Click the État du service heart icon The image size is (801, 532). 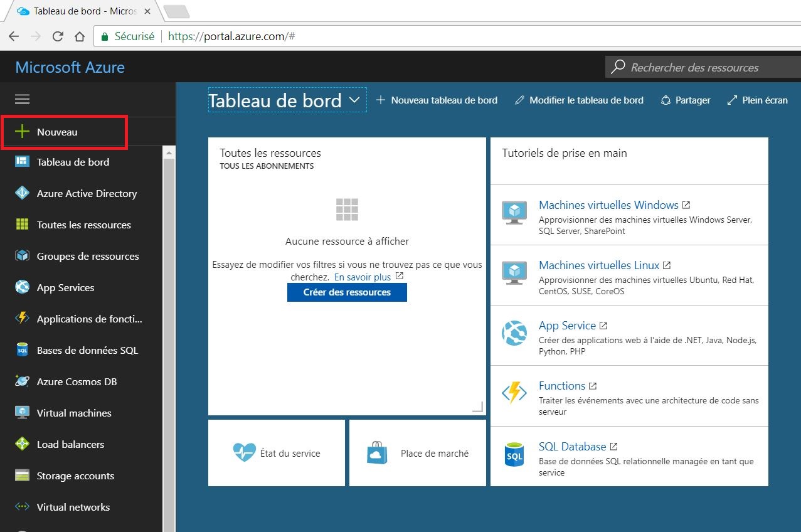pos(244,453)
